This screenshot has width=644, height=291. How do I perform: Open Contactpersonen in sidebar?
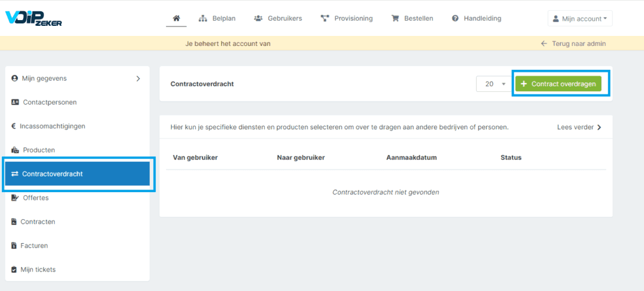pos(77,102)
